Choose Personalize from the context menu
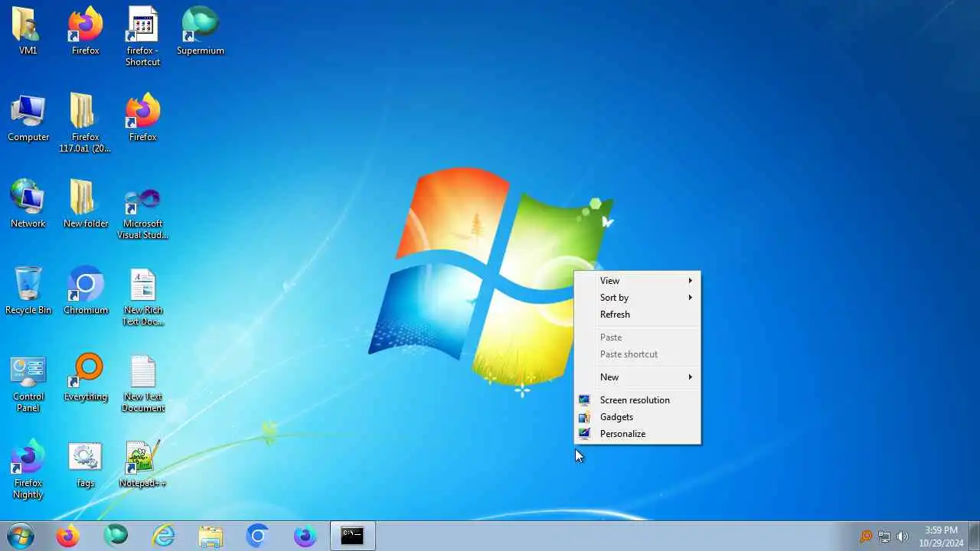 (x=637, y=434)
